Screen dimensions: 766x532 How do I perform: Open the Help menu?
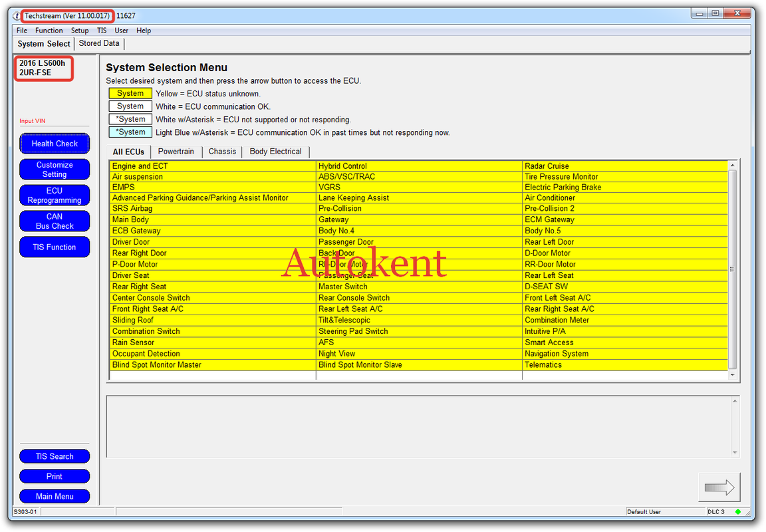point(144,31)
